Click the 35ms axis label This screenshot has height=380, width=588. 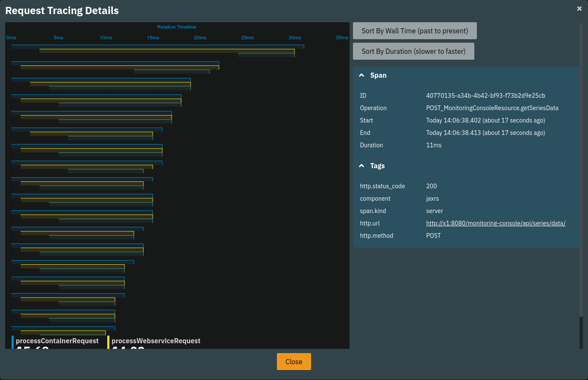coord(342,38)
